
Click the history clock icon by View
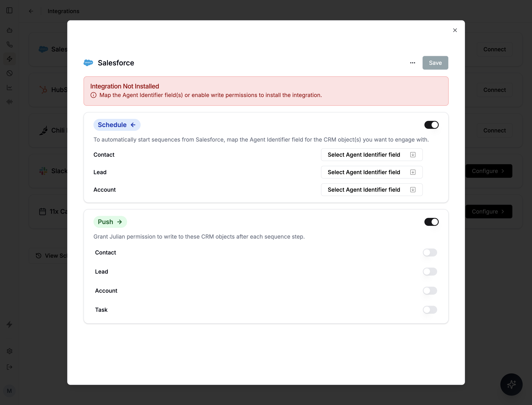coord(38,255)
